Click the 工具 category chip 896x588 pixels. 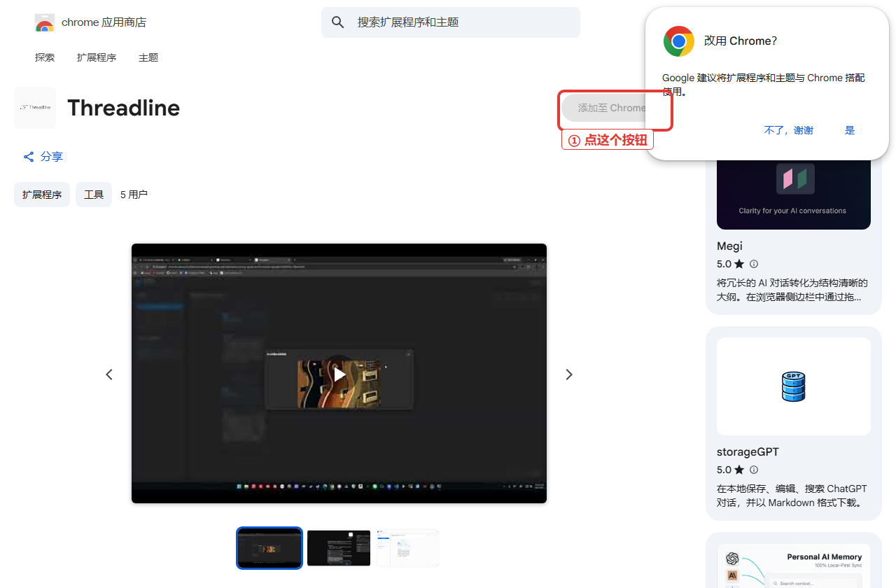point(94,195)
